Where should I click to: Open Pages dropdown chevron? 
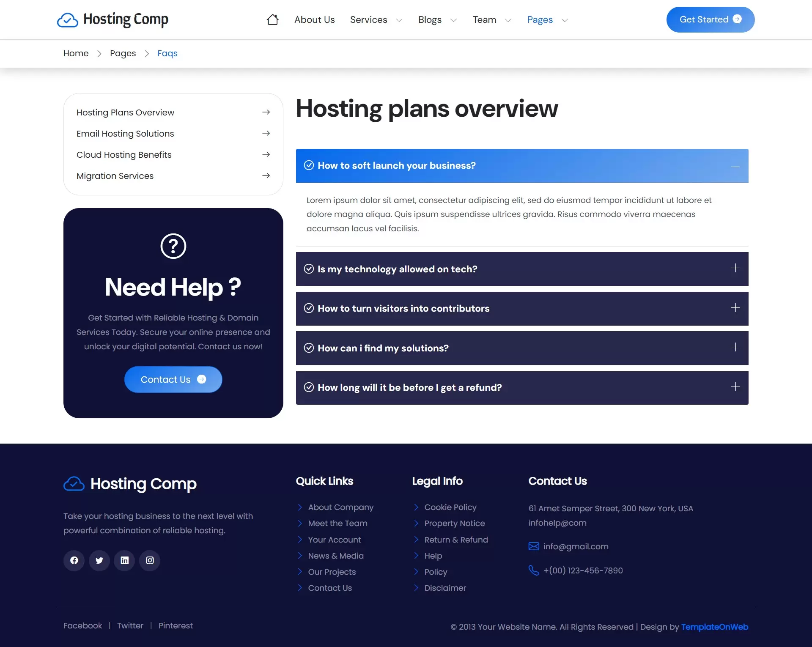point(565,20)
